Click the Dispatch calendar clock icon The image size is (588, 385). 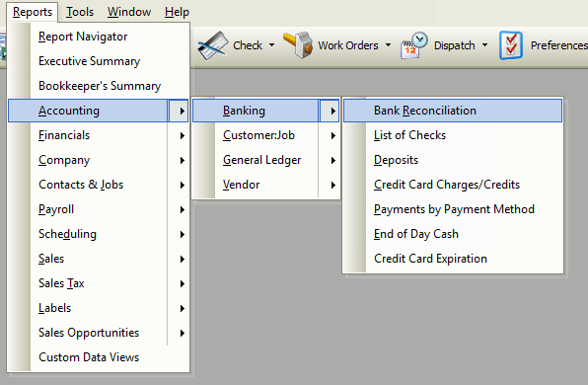point(414,45)
